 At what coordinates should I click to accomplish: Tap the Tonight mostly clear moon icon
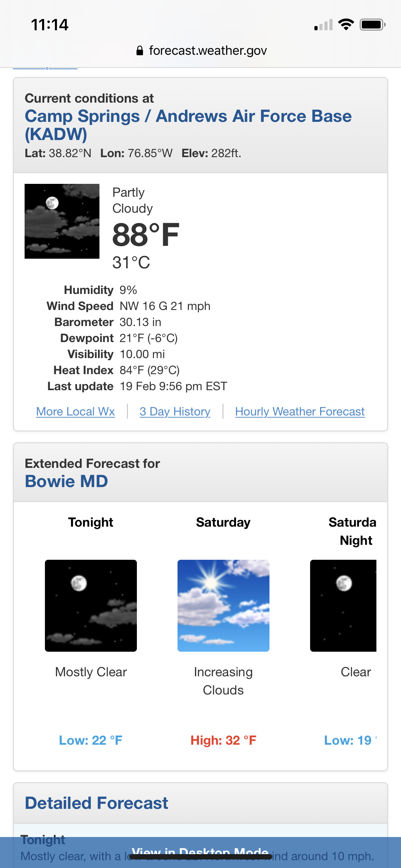pos(91,606)
